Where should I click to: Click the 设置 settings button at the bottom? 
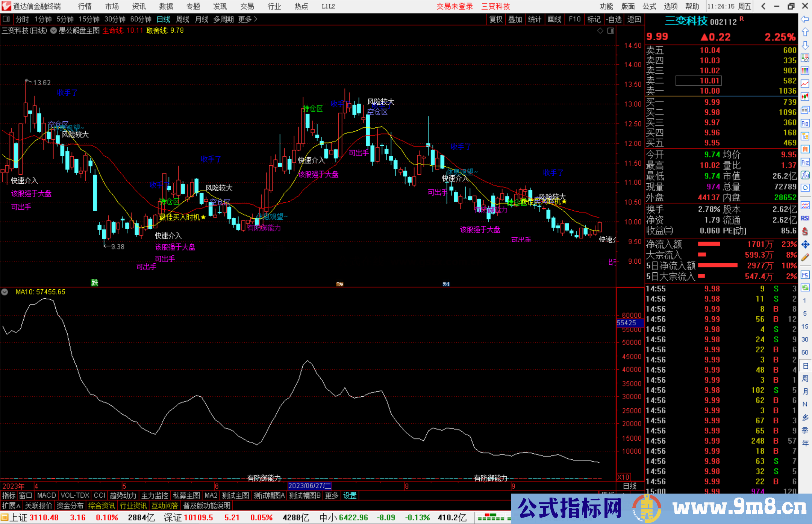(x=350, y=495)
